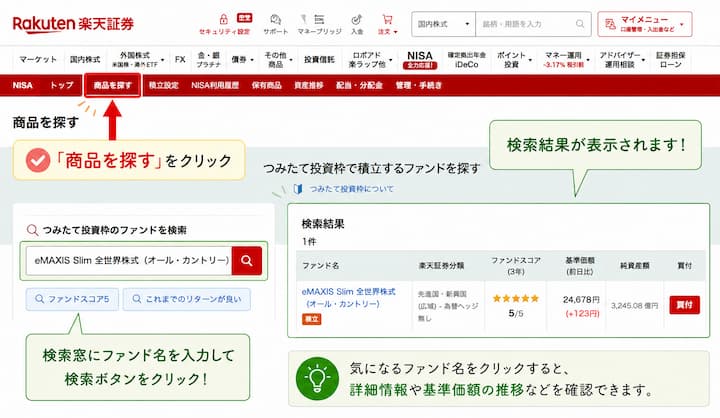
Task: Click the 純資産額 column header
Action: click(x=635, y=265)
